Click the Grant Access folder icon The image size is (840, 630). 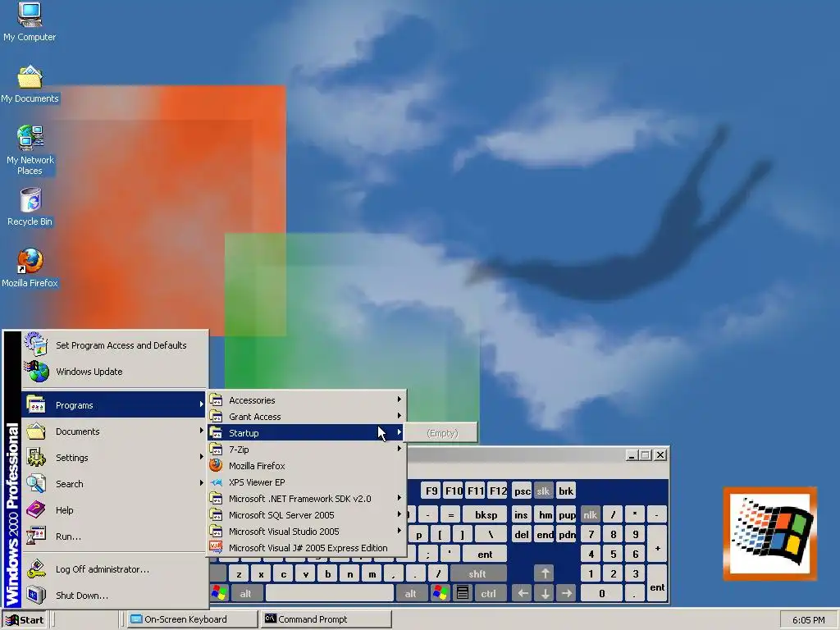(x=216, y=416)
